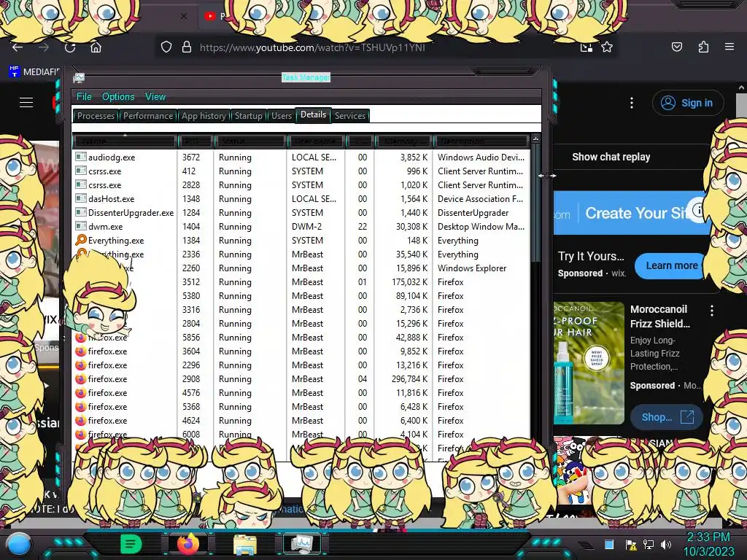
Task: Bookmark this page with the star
Action: tap(606, 47)
